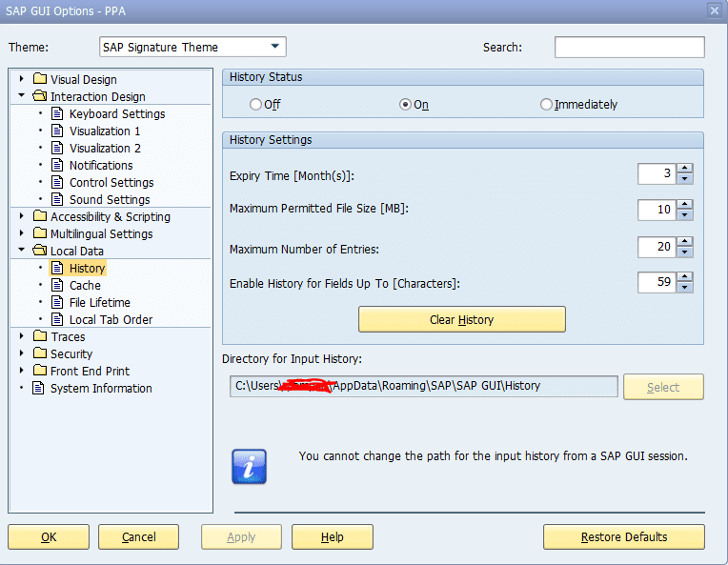Select Keyboard Settings in the tree
Screen dimensions: 728x565
(117, 113)
